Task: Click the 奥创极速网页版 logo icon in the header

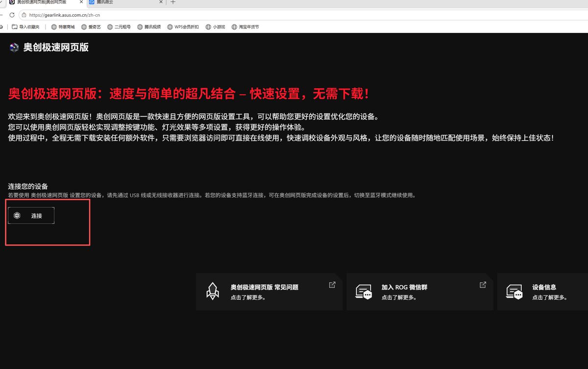Action: [14, 48]
